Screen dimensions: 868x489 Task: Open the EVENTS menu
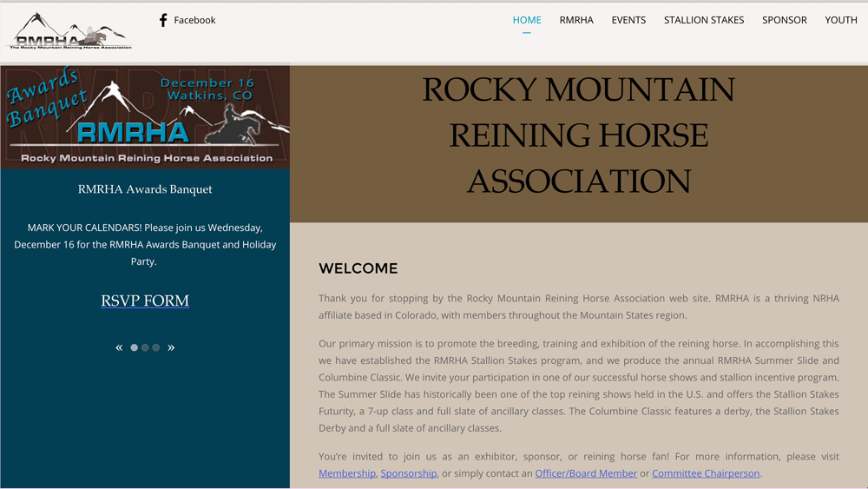(628, 20)
